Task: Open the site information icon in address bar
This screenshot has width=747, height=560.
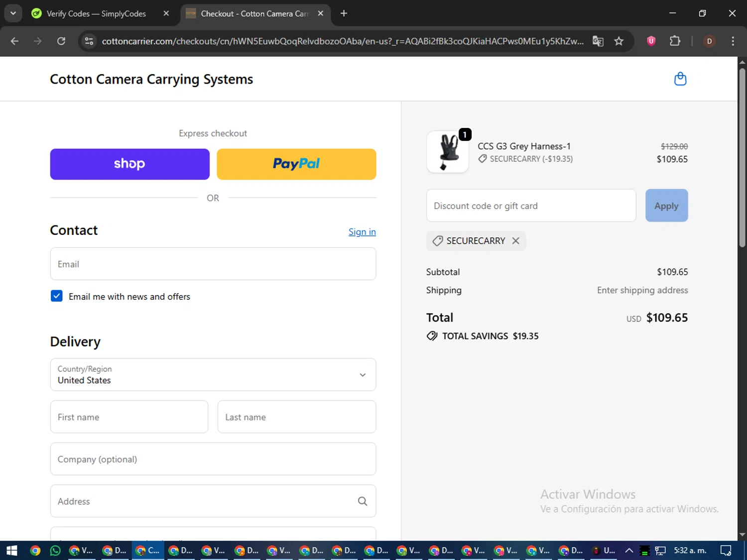Action: (89, 41)
